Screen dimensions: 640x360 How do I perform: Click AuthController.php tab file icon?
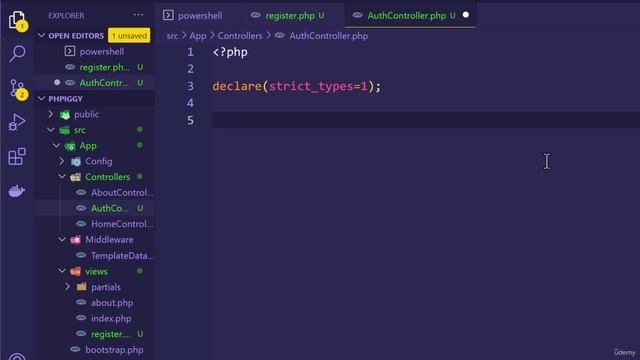pos(358,16)
